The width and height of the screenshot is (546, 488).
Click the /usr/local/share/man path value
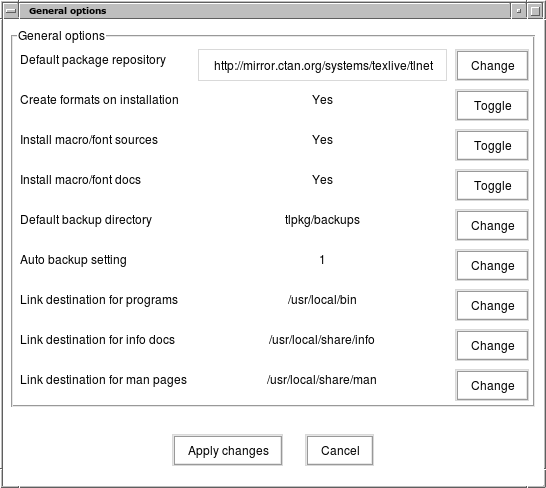pyautogui.click(x=321, y=380)
